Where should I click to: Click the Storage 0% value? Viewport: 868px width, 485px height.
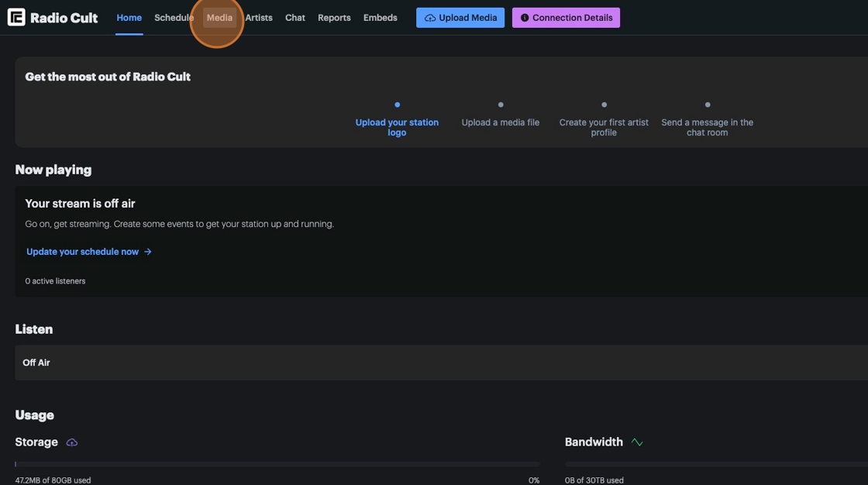534,480
